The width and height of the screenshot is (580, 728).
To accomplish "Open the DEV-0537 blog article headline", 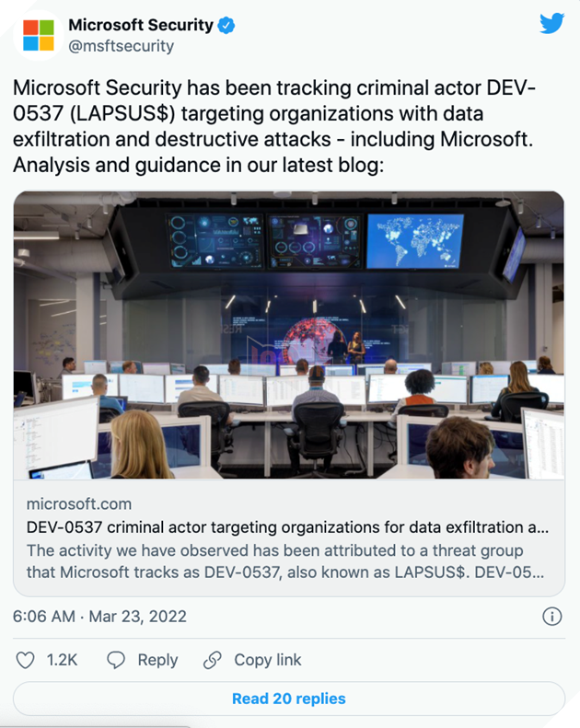I will pos(287,528).
